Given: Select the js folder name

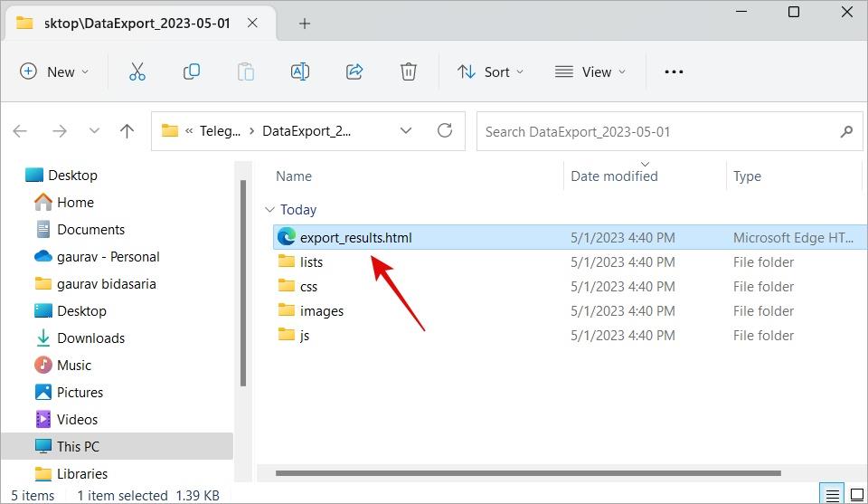Looking at the screenshot, I should pyautogui.click(x=305, y=335).
